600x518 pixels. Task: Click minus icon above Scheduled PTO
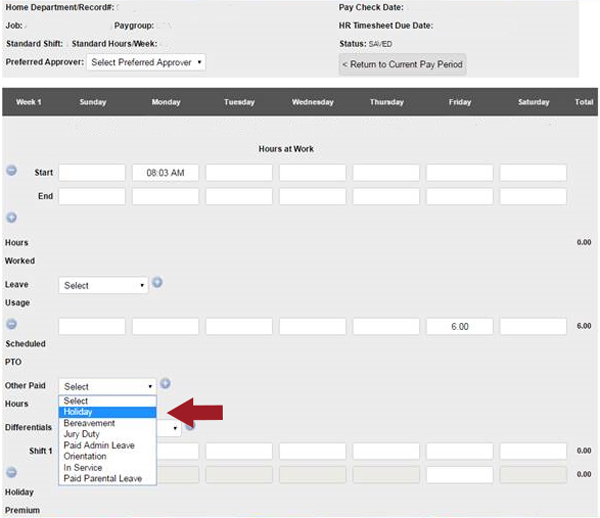(x=12, y=324)
